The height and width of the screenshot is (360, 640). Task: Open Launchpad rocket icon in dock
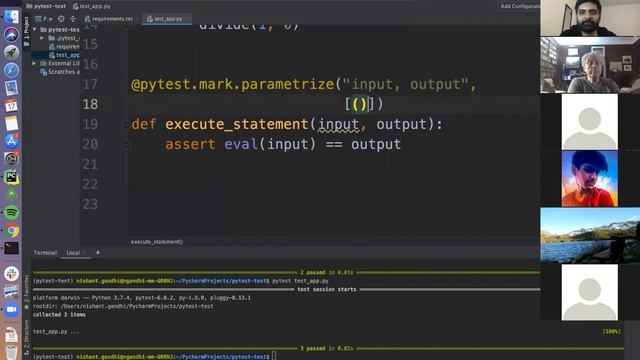pos(11,52)
